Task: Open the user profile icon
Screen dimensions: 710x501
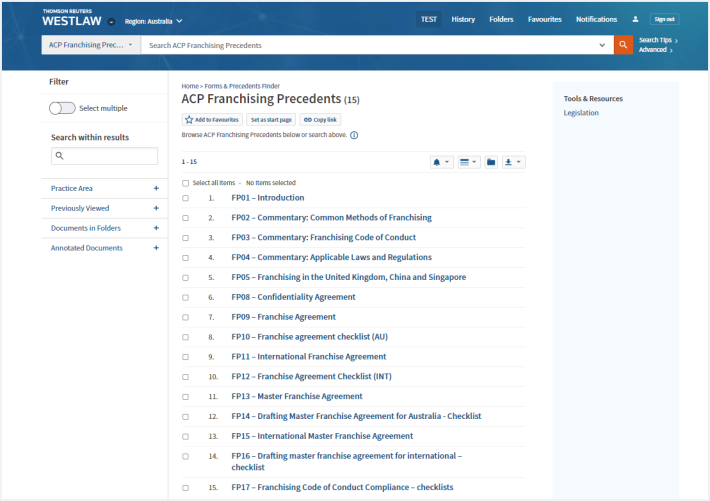Action: (x=635, y=19)
